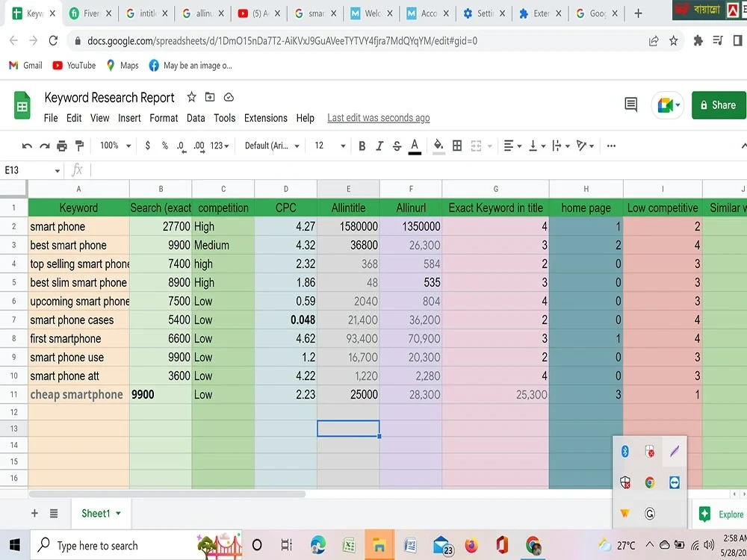Open comment history icon
The image size is (747, 560).
[630, 105]
